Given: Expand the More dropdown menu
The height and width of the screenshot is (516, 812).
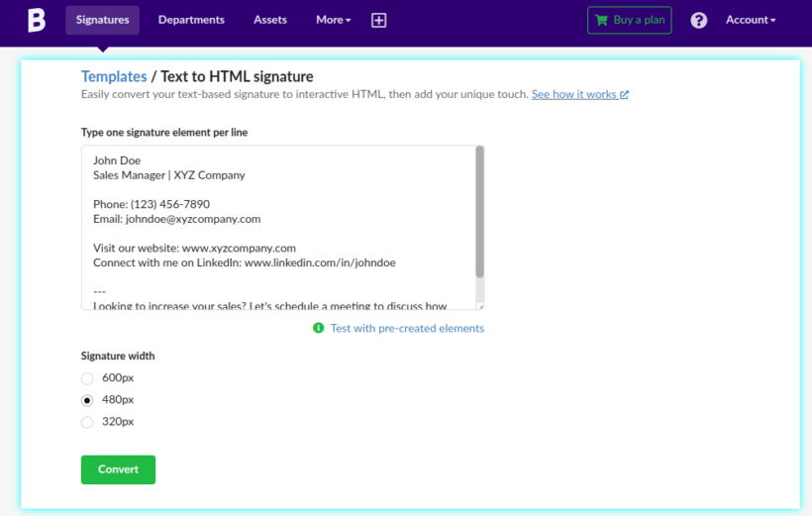Looking at the screenshot, I should (x=333, y=20).
